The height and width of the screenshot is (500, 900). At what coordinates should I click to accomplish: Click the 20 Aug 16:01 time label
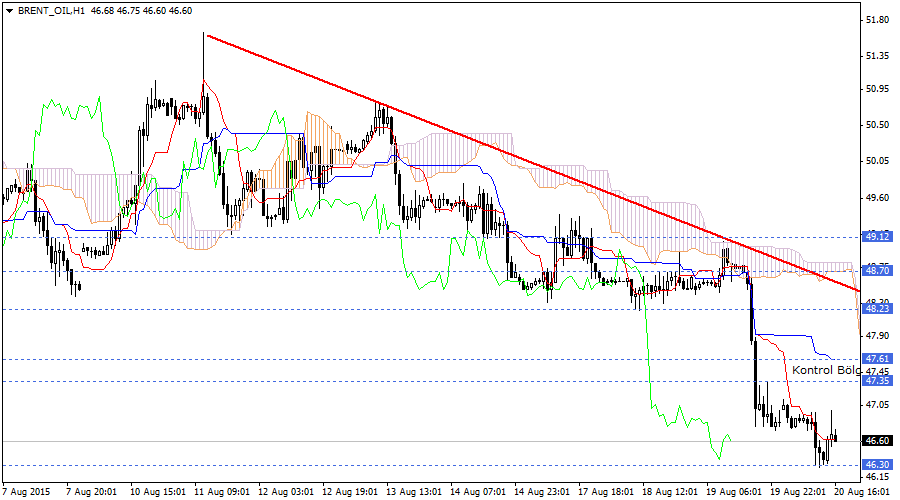pos(862,492)
